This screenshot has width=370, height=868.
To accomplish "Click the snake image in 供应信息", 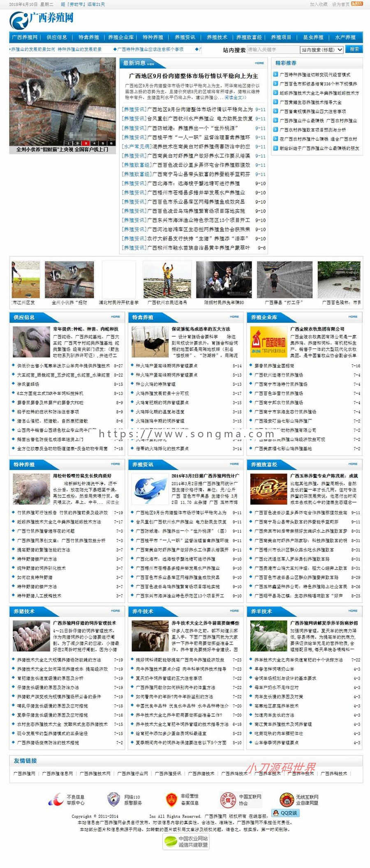I will click(31, 342).
